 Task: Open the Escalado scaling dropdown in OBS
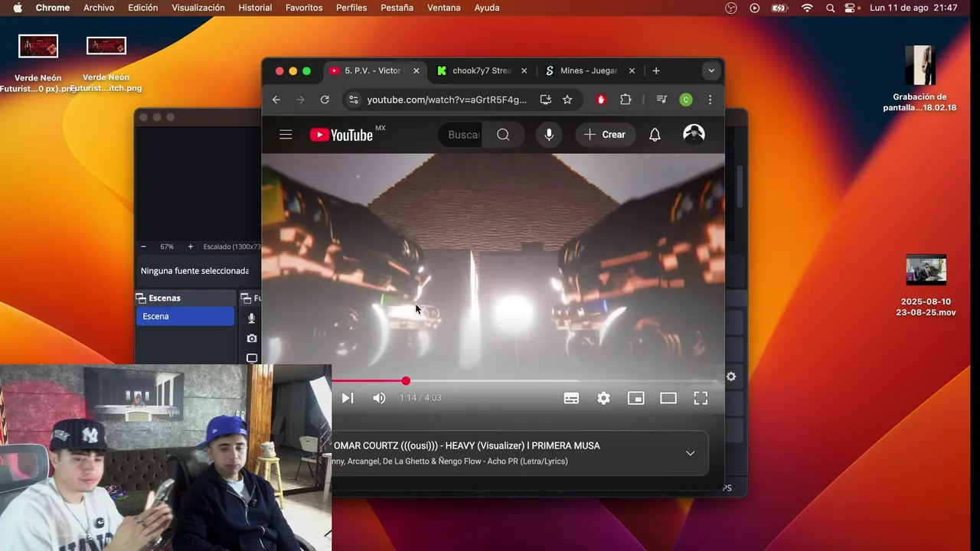pyautogui.click(x=231, y=247)
